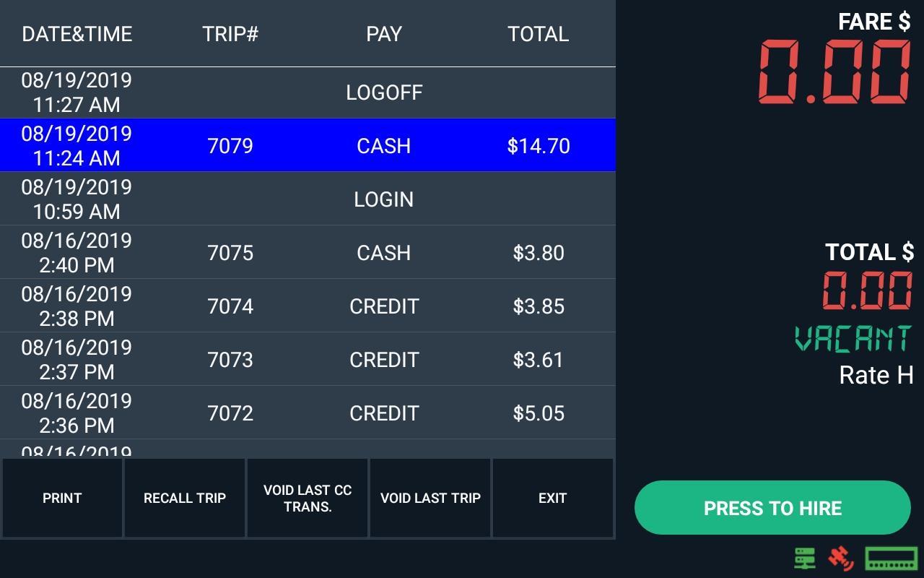The image size is (924, 578).
Task: Tap the PRESS TO HIRE button
Action: [772, 508]
